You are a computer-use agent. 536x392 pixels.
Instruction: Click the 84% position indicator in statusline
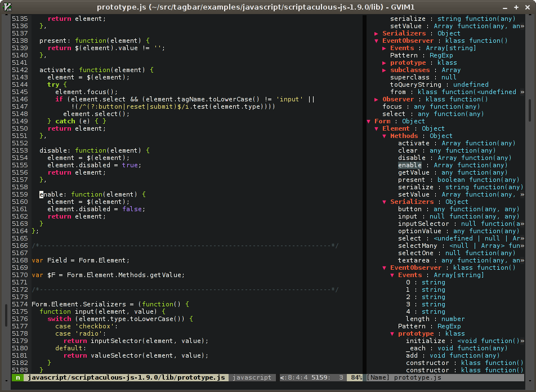click(x=355, y=377)
